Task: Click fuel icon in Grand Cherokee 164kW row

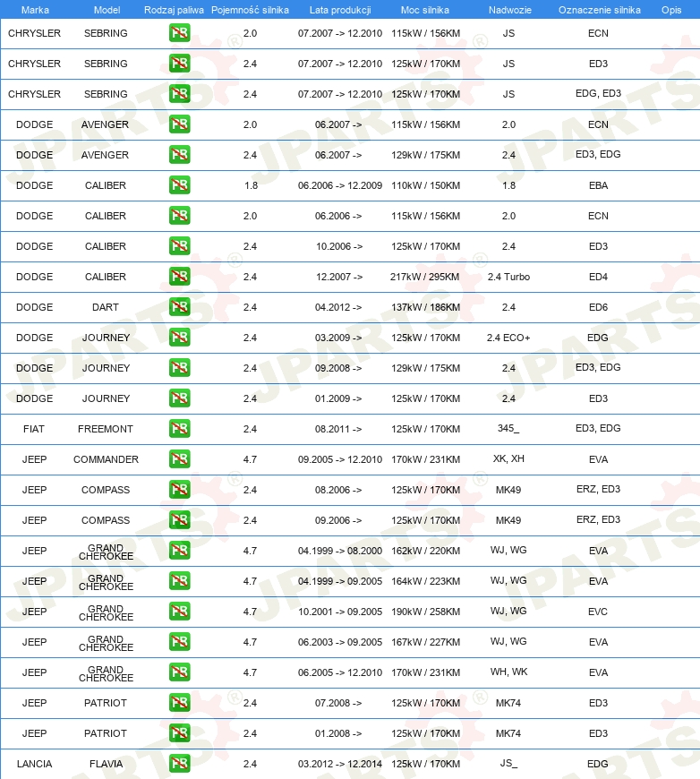Action: pos(179,581)
